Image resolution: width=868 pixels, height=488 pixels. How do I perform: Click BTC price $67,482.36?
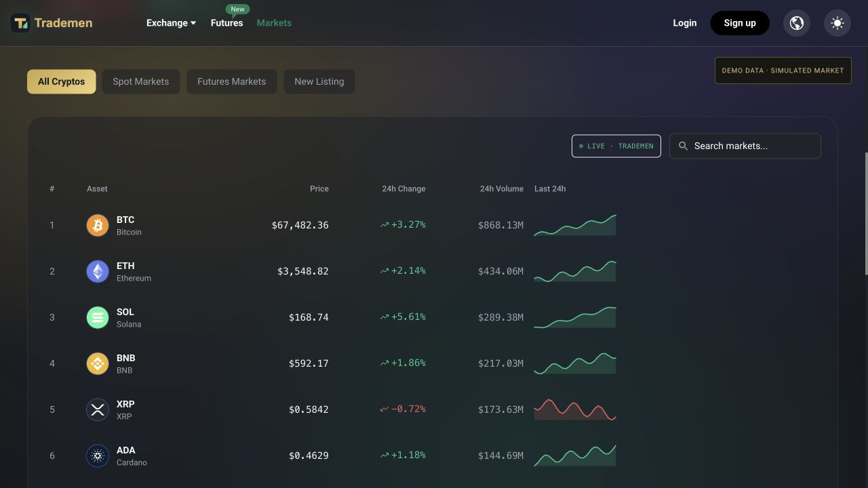(300, 225)
